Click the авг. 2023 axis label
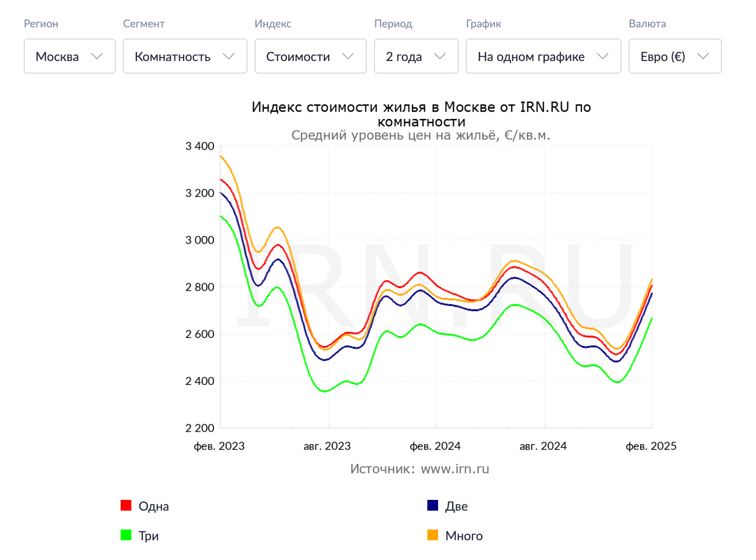The height and width of the screenshot is (560, 756). tap(327, 446)
